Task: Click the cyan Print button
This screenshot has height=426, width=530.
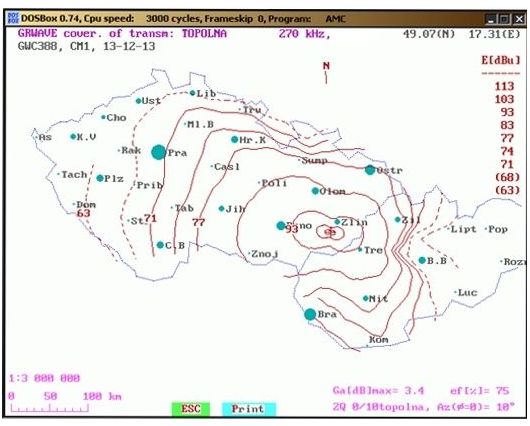Action: pyautogui.click(x=248, y=409)
